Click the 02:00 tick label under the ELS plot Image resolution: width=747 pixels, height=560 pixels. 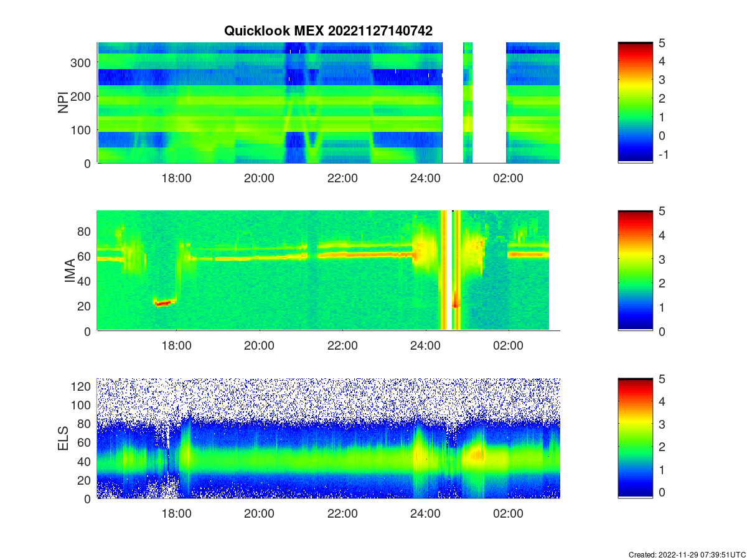coord(508,514)
